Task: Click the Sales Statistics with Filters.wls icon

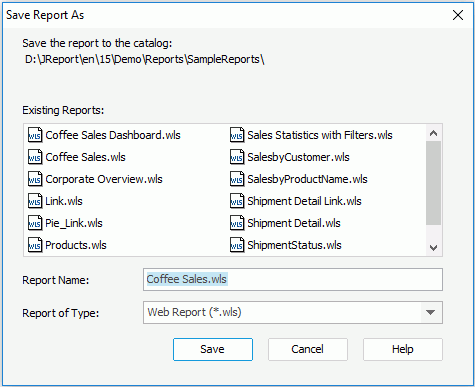Action: pyautogui.click(x=237, y=135)
